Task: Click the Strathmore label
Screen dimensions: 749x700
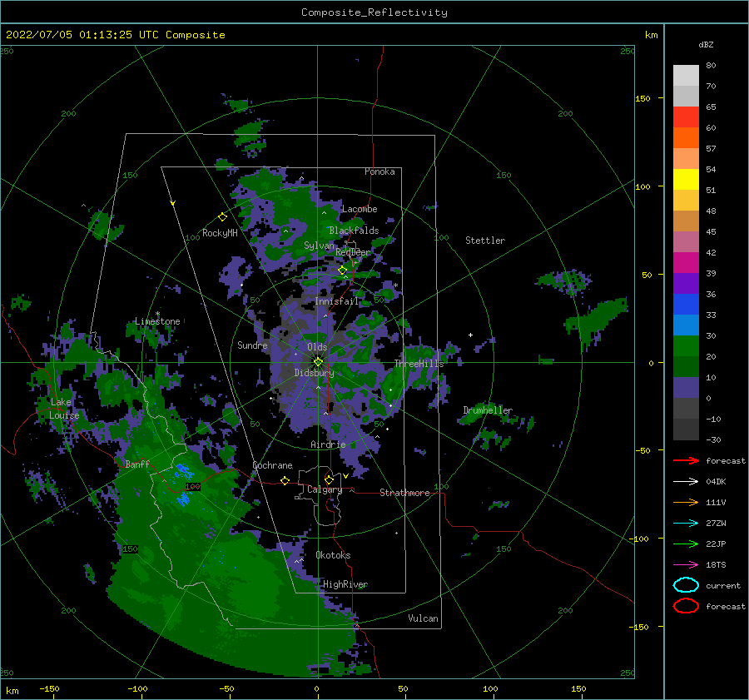Action: 404,493
